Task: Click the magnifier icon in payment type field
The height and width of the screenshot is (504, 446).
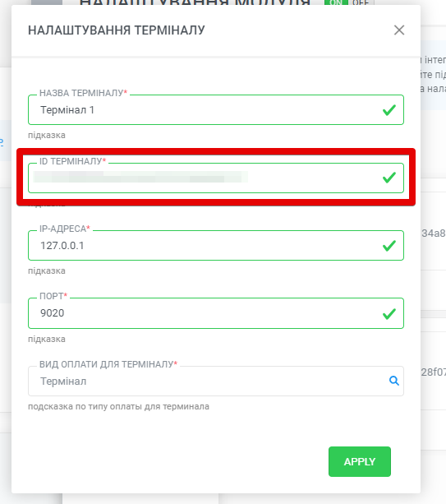Action: [x=394, y=381]
